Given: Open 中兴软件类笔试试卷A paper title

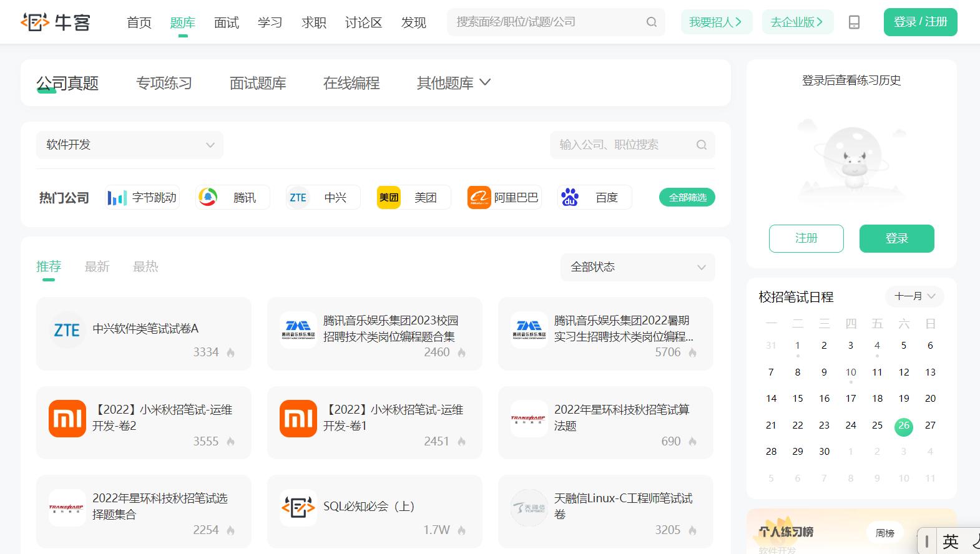Looking at the screenshot, I should [x=145, y=329].
